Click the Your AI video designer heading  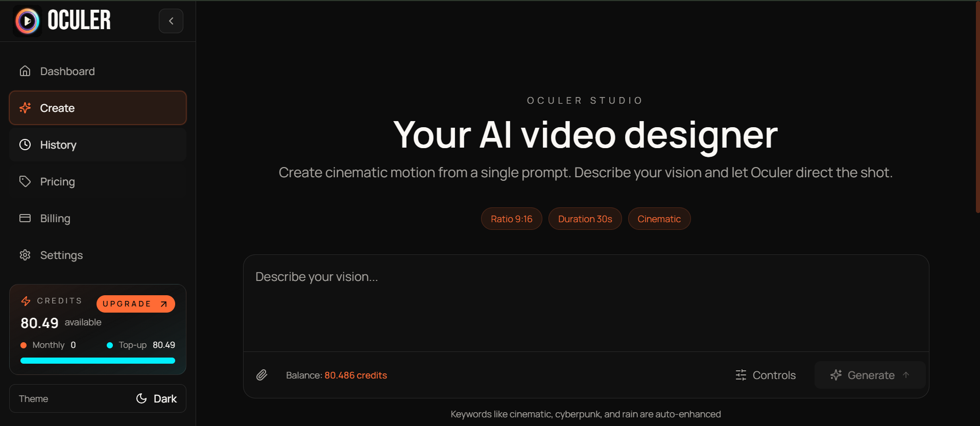pos(585,135)
